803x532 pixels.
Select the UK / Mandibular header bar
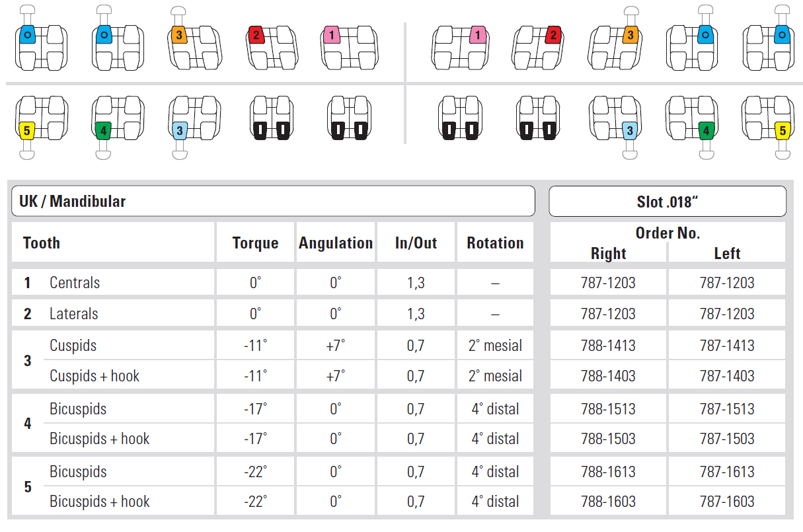point(272,201)
